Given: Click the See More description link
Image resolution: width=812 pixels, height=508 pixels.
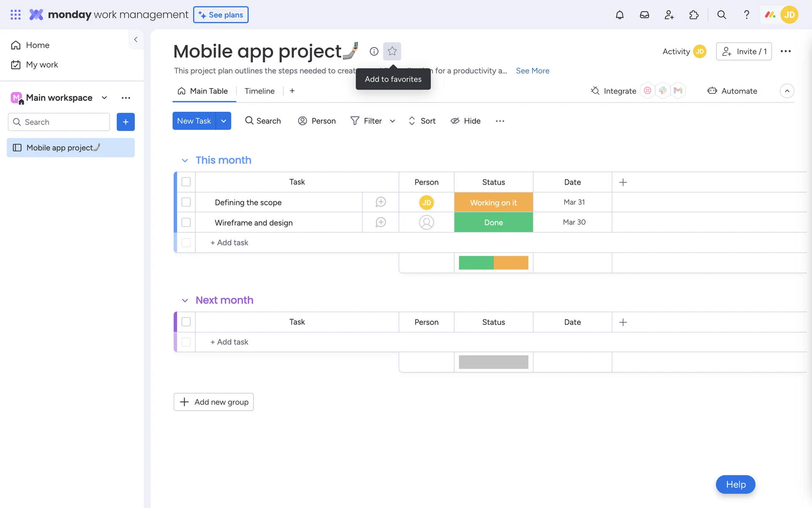Looking at the screenshot, I should click(532, 71).
